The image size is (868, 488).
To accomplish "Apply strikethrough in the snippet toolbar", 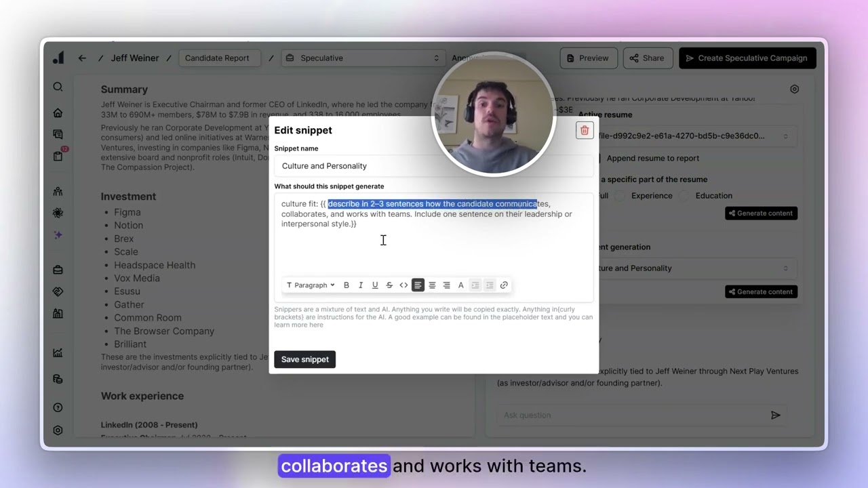I will [389, 285].
